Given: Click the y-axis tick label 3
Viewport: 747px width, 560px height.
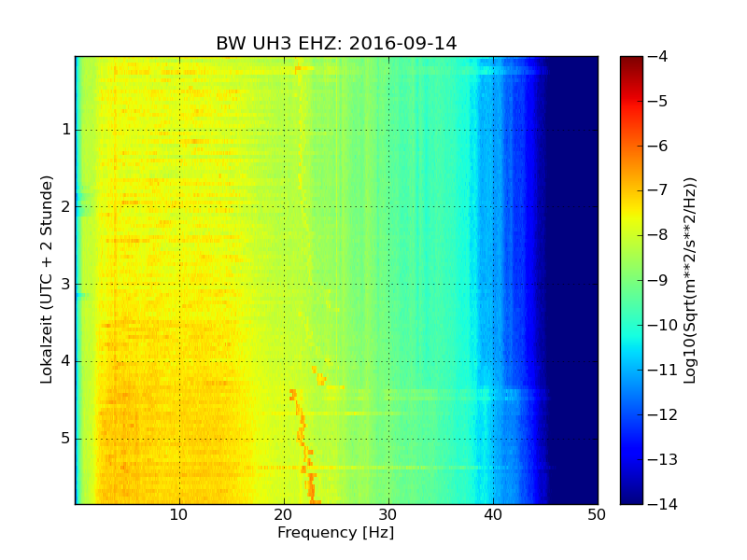Looking at the screenshot, I should [66, 285].
